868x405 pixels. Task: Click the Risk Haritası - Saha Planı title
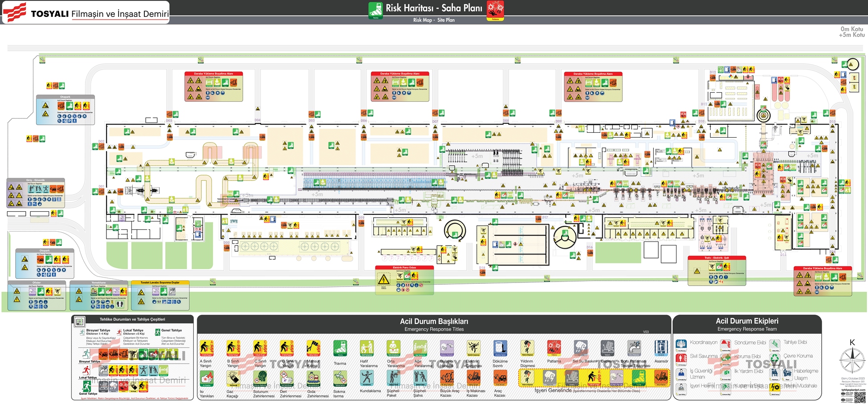(x=433, y=8)
